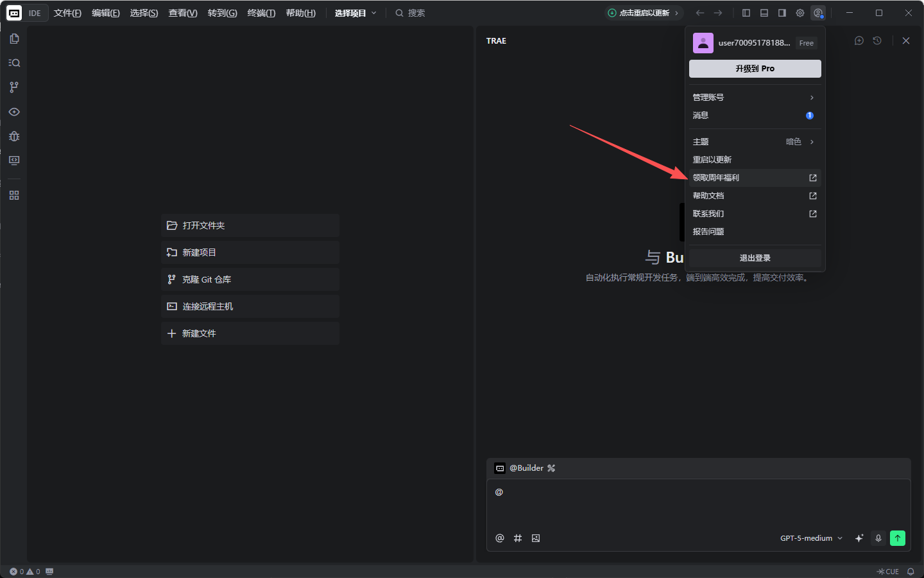This screenshot has width=924, height=578.
Task: Toggle the bottom panel layout
Action: [764, 13]
